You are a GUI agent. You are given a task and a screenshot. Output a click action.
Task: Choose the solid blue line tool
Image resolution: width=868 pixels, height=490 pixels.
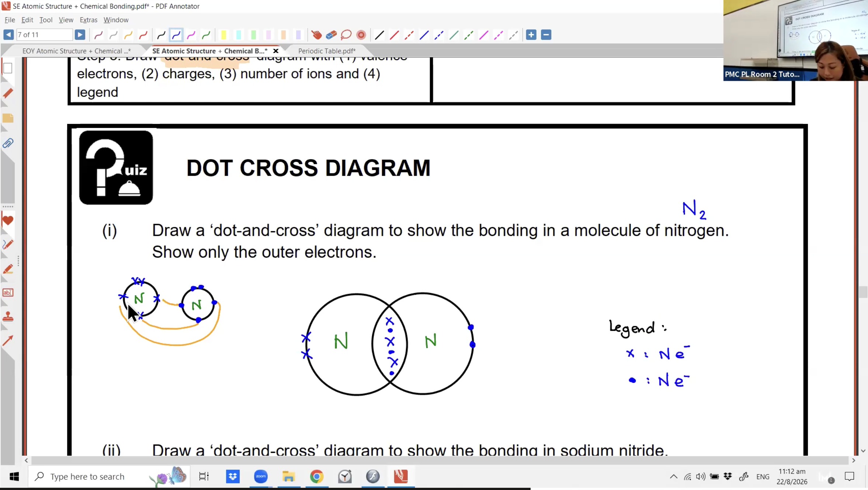424,35
